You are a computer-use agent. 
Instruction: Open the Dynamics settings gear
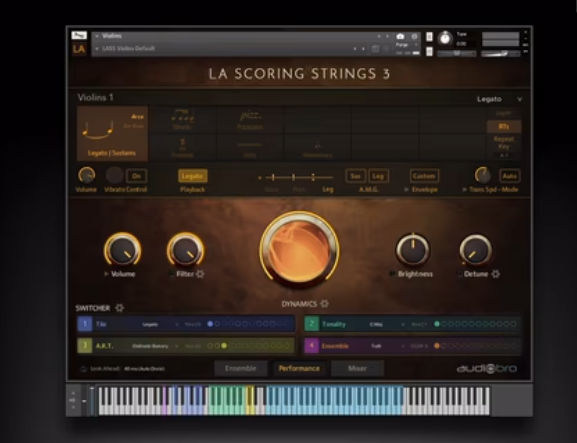[324, 304]
